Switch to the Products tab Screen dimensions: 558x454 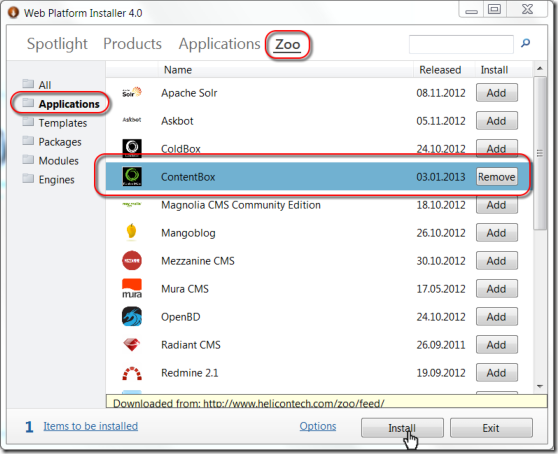coord(132,44)
